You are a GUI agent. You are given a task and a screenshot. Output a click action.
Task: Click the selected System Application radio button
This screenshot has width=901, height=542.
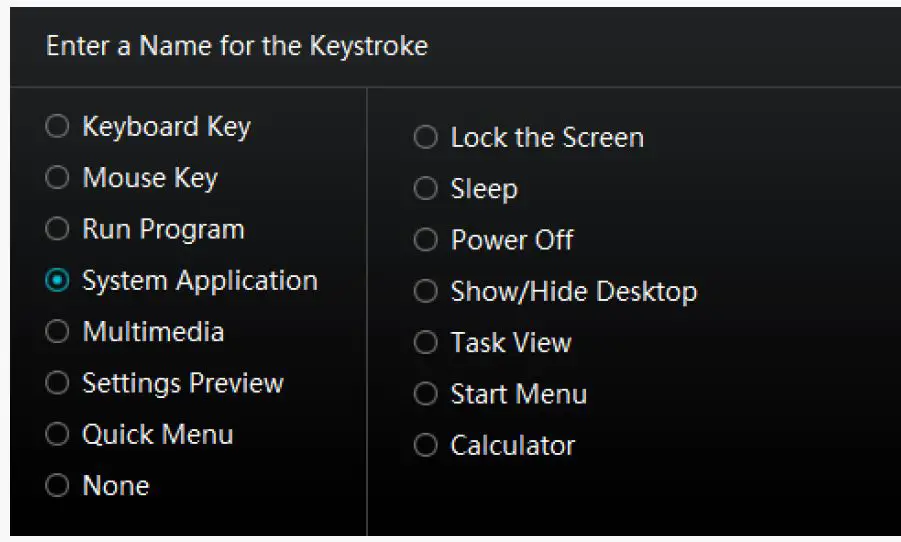(x=58, y=281)
